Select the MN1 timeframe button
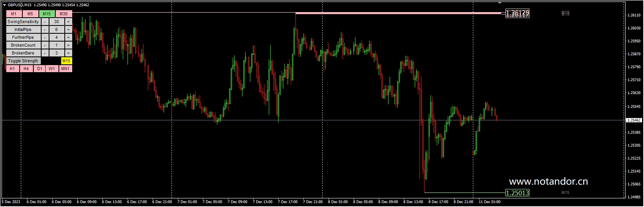The image size is (644, 207). [66, 69]
